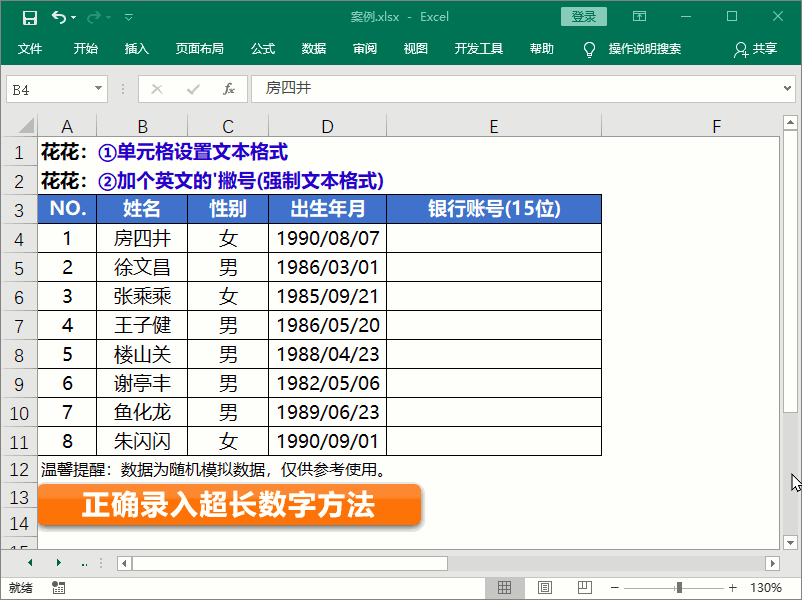Switch to the 公式 ribbon tab
This screenshot has width=802, height=600.
[x=263, y=49]
